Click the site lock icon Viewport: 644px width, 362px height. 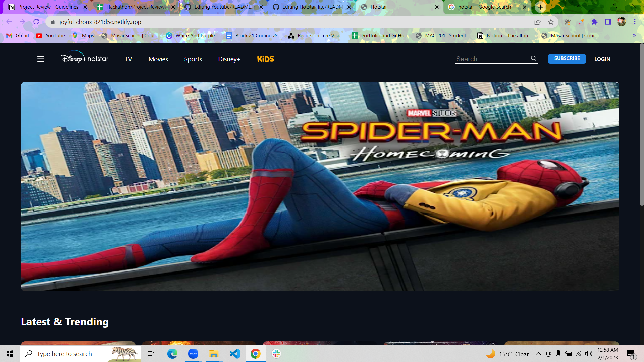tap(53, 22)
